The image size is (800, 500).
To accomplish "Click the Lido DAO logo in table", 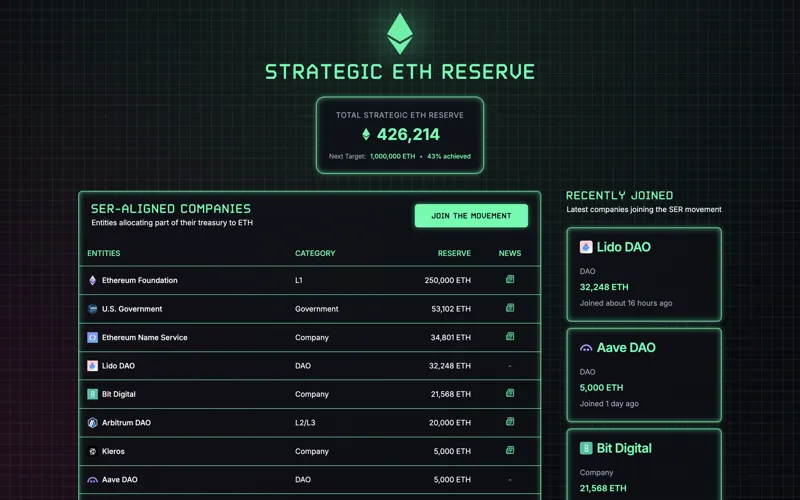I will click(92, 366).
